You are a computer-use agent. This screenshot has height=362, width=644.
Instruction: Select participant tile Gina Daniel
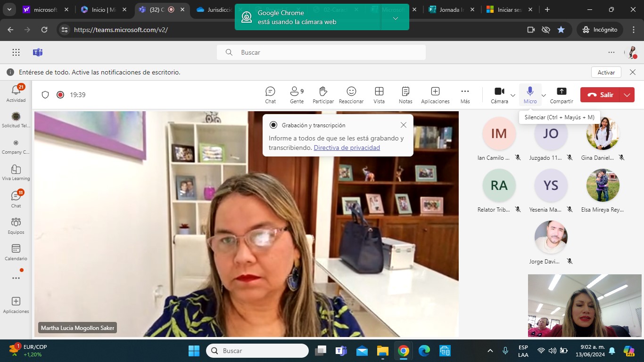pyautogui.click(x=603, y=139)
